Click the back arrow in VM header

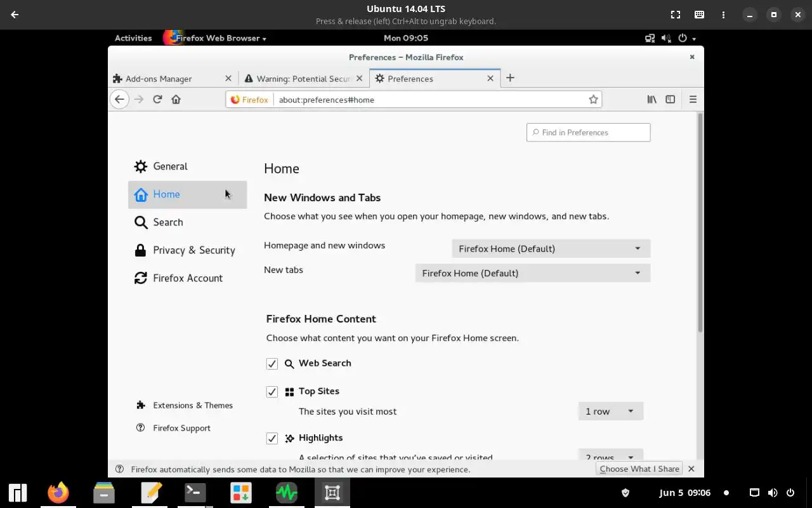[15, 15]
